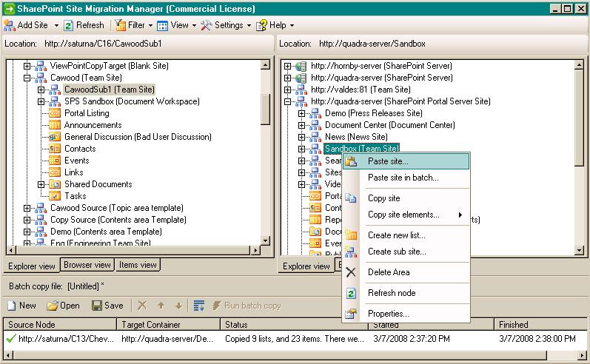Click the Run batch copy button
Screen dimensions: 590x364
[x=247, y=306]
